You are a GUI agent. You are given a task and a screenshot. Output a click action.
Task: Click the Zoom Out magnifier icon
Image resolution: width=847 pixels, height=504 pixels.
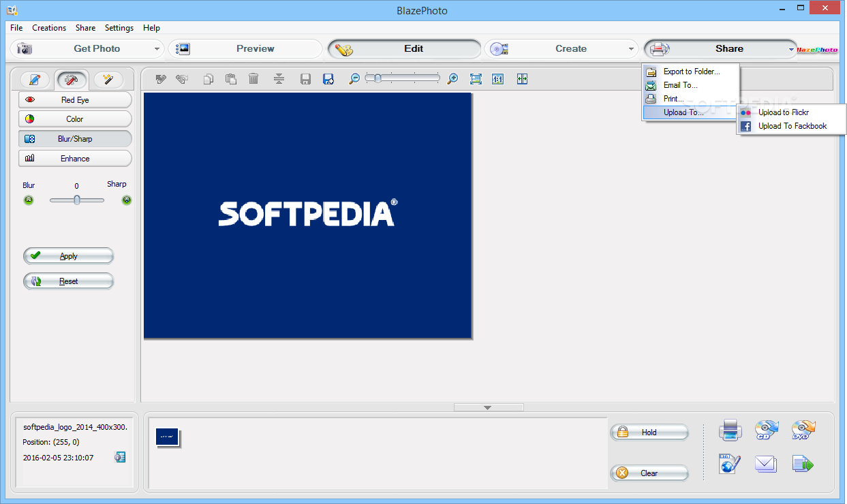point(354,79)
